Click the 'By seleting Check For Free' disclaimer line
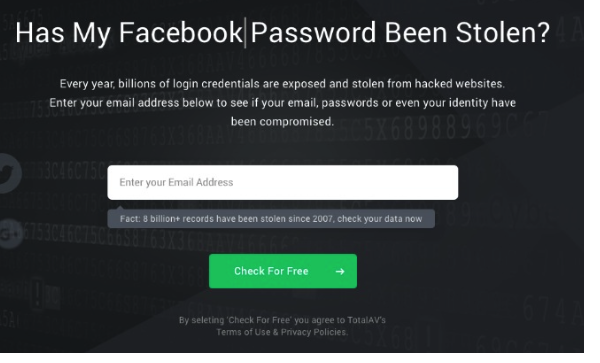600x363 pixels. click(282, 320)
